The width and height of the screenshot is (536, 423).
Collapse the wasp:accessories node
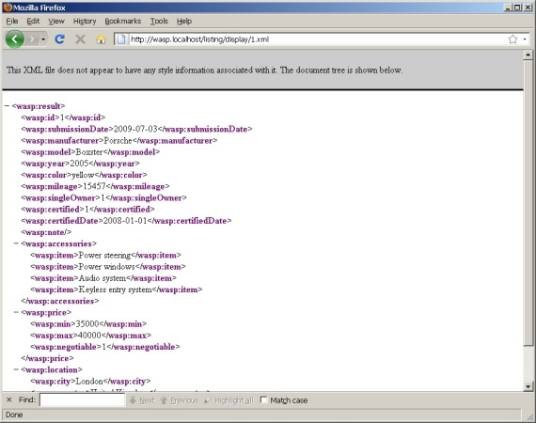pyautogui.click(x=16, y=243)
